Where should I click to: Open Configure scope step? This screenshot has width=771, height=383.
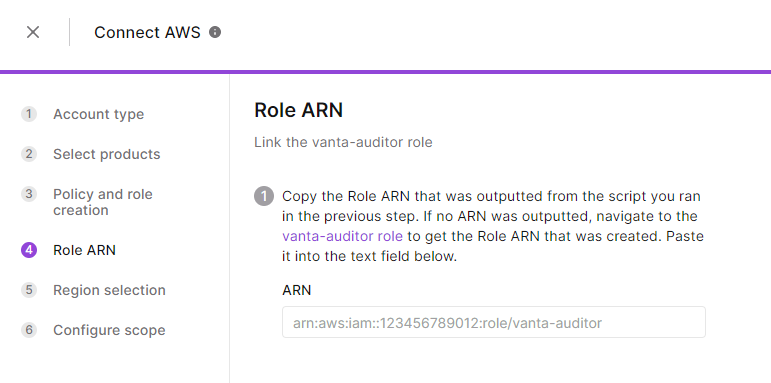(109, 330)
